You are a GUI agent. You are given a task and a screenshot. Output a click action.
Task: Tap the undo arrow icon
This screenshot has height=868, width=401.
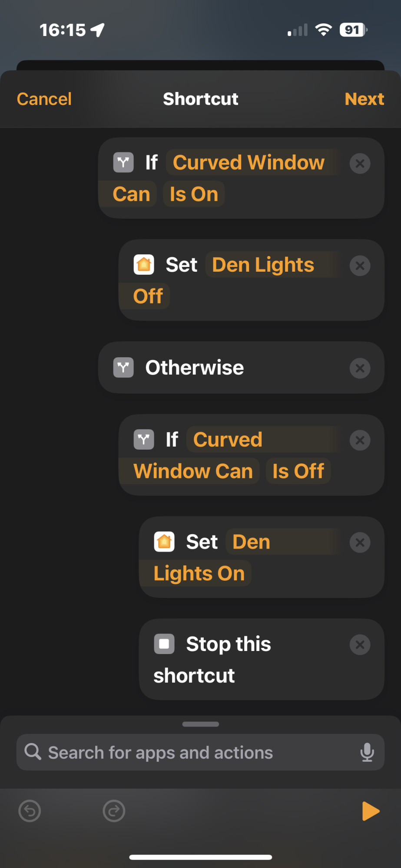pos(30,811)
